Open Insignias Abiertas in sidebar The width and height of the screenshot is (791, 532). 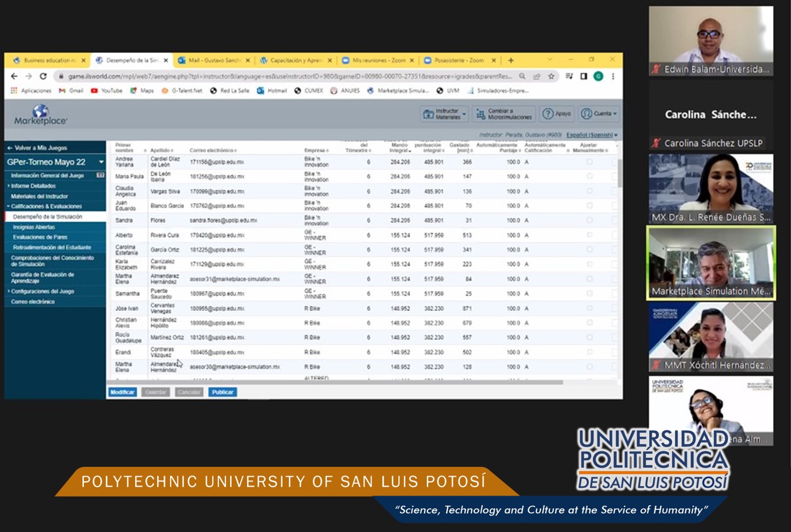34,227
